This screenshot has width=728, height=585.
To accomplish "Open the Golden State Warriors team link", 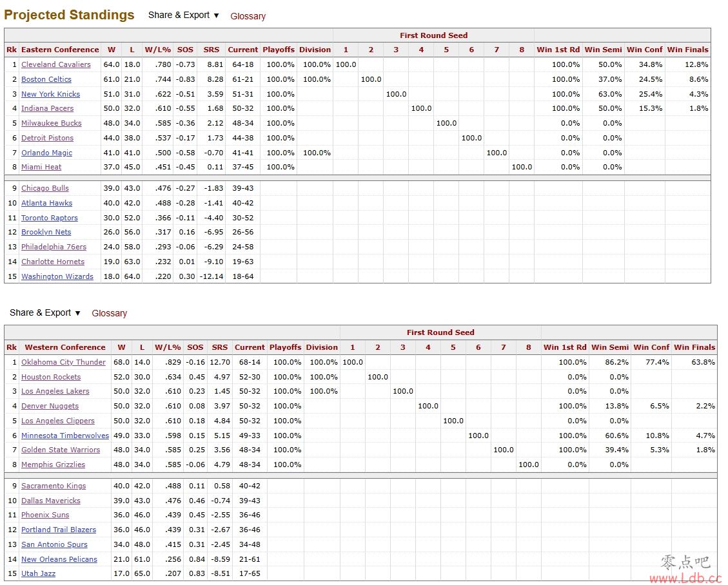I will click(61, 450).
